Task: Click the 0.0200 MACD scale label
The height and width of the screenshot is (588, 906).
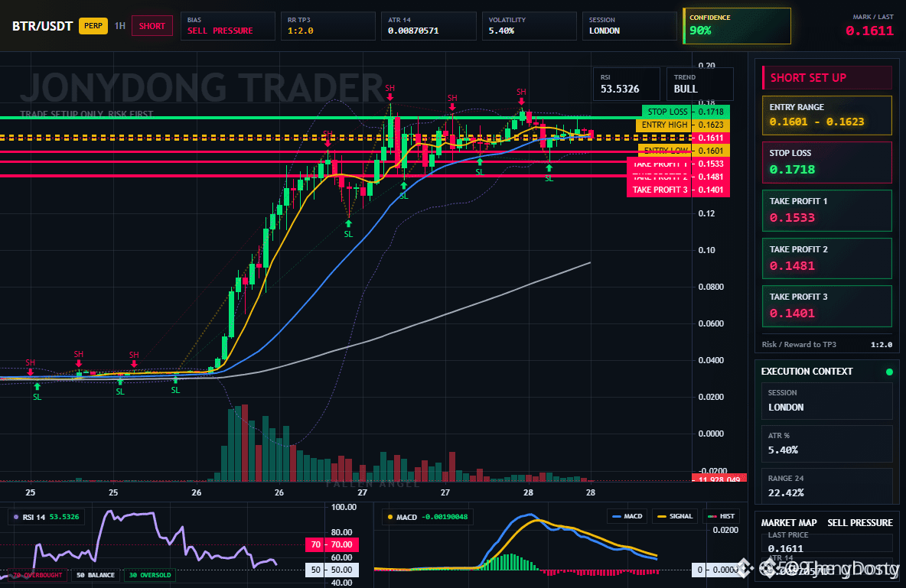Action: (x=725, y=530)
